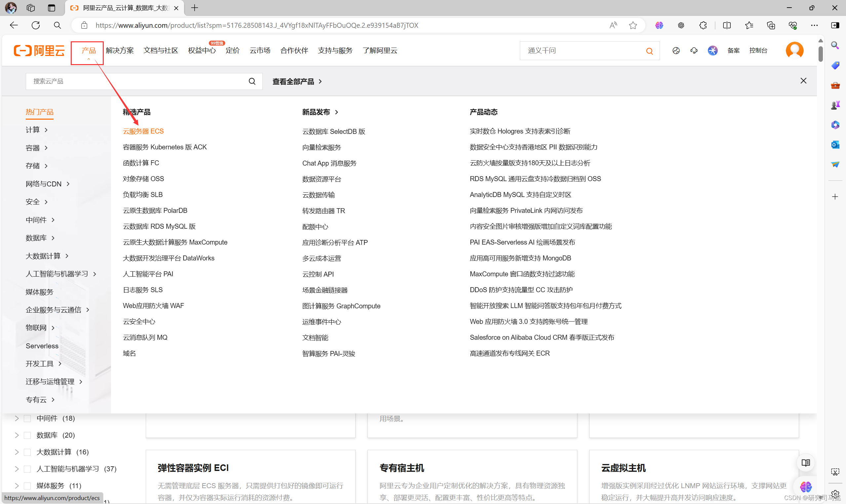846x504 pixels.
Task: Open the user avatar account icon
Action: pos(794,50)
